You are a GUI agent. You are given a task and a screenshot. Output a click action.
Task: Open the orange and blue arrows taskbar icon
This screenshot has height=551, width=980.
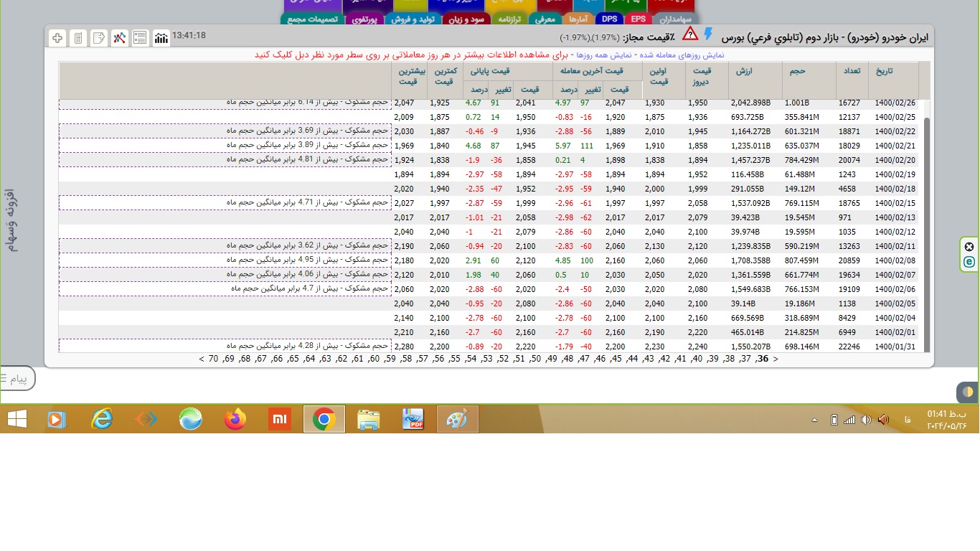(x=146, y=419)
